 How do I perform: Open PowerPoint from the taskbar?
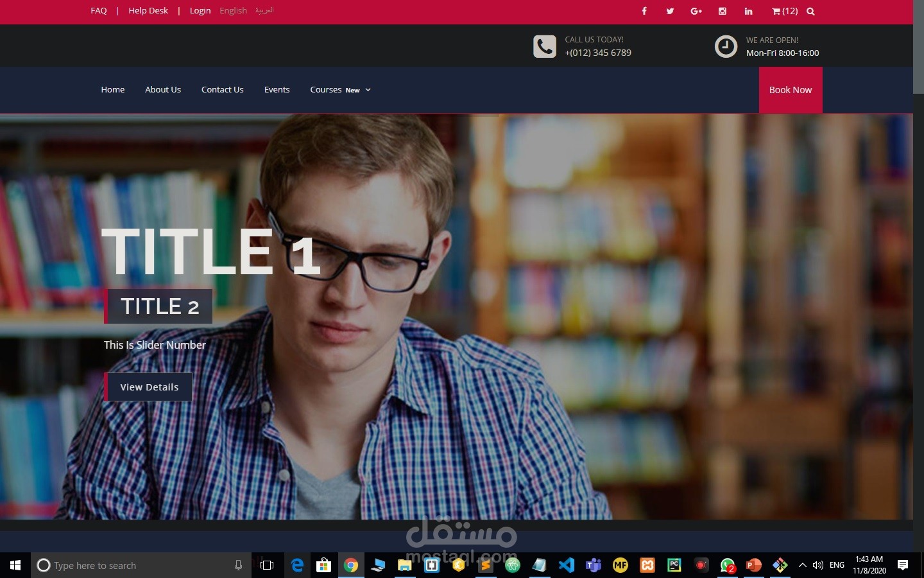point(754,565)
